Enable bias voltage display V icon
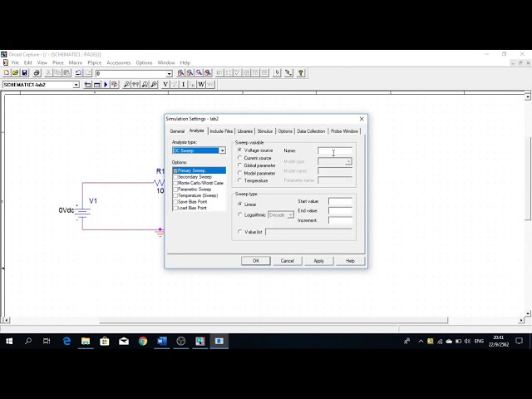 coord(165,85)
